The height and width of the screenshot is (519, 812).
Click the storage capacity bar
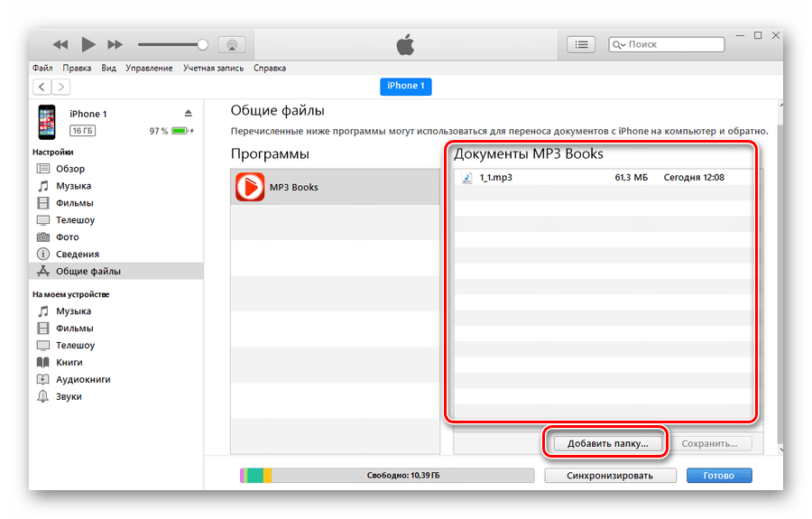pos(387,476)
